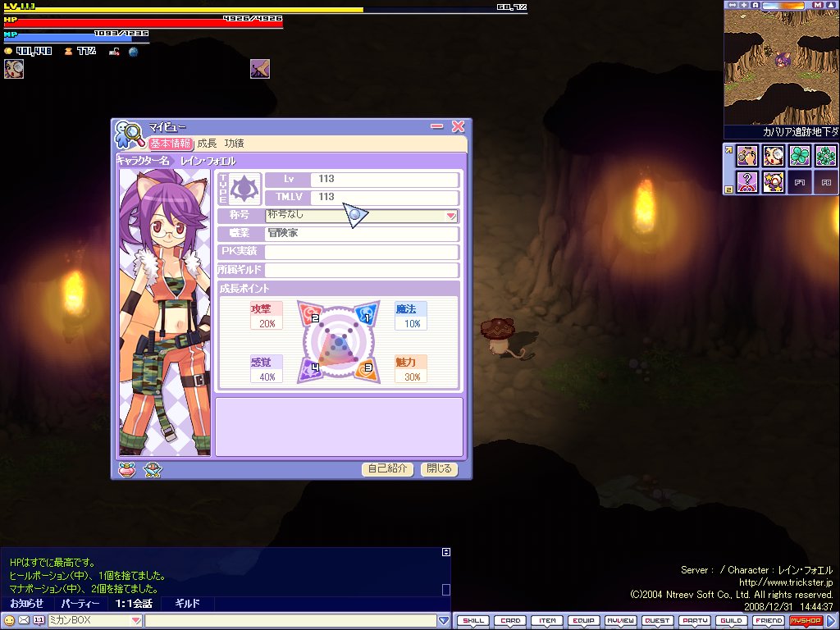This screenshot has width=840, height=630.
Task: Select the パーティー chat tab
Action: [80, 604]
